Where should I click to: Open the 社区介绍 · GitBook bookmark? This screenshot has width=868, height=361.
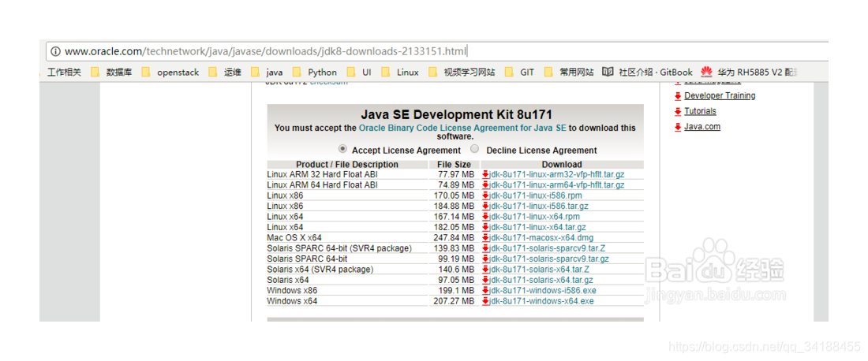[x=648, y=73]
